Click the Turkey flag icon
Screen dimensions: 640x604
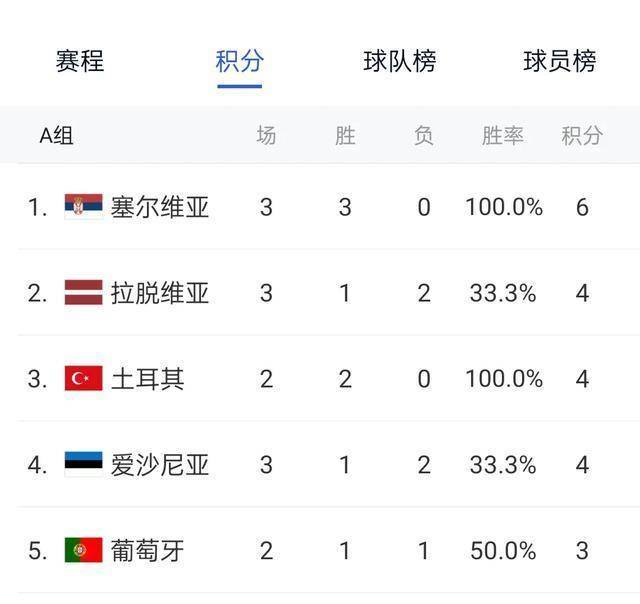(x=84, y=379)
